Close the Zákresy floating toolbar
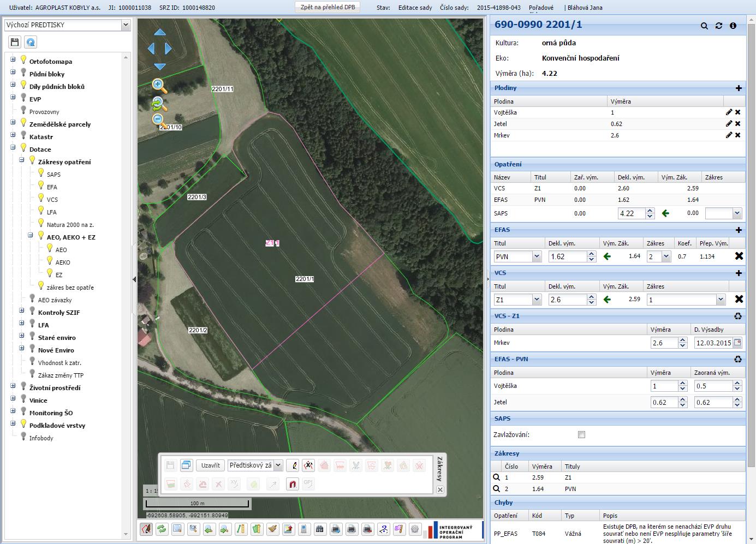This screenshot has width=756, height=544. click(440, 490)
